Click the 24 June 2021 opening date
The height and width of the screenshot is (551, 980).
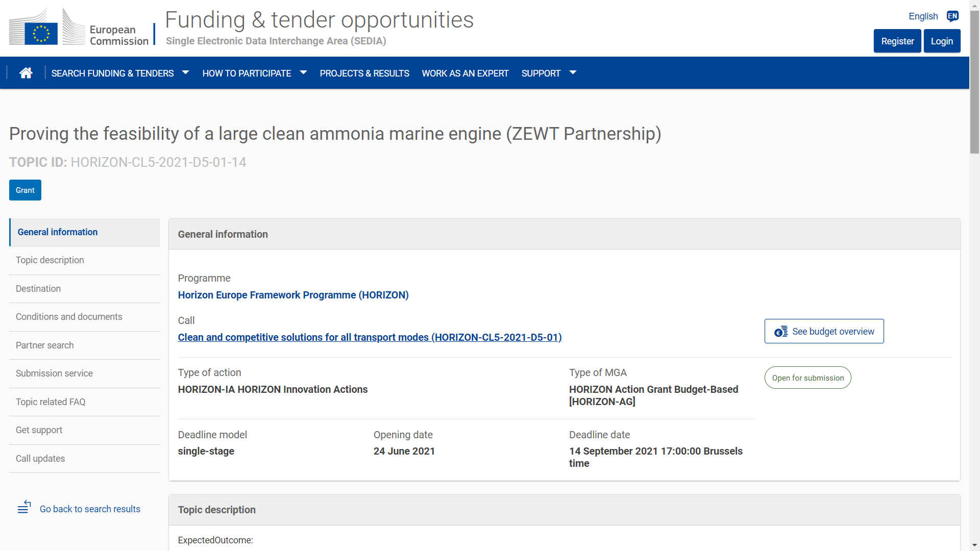tap(404, 451)
